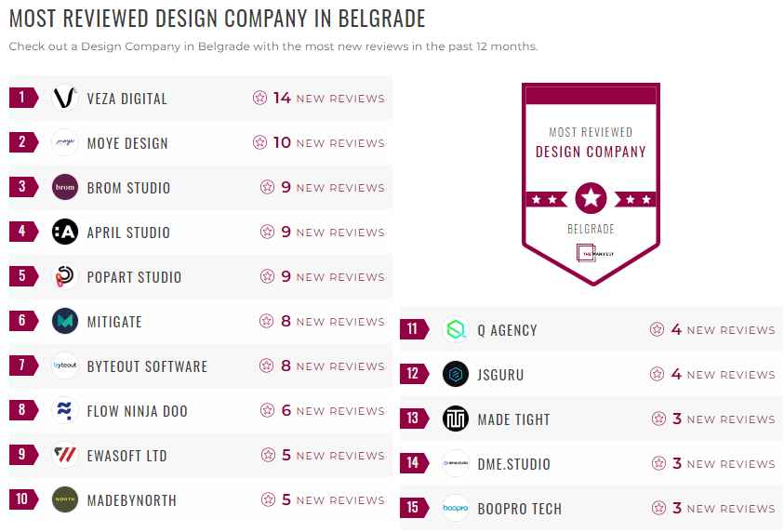Viewport: 784px width, 532px height.
Task: Click the Q Agency logo icon
Action: click(456, 330)
